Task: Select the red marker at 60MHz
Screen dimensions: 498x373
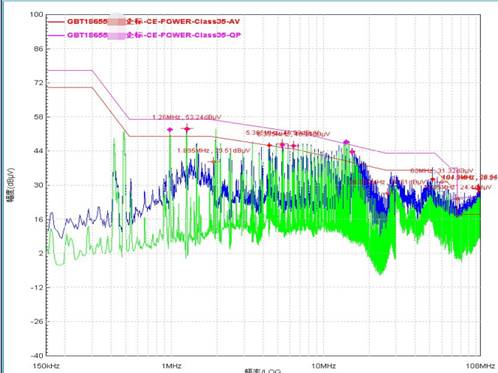Action: [x=433, y=180]
